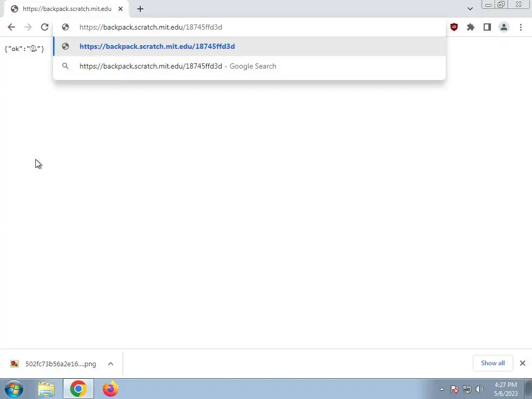The image size is (532, 399).
Task: Reload the page with the refresh icon
Action: click(x=45, y=27)
